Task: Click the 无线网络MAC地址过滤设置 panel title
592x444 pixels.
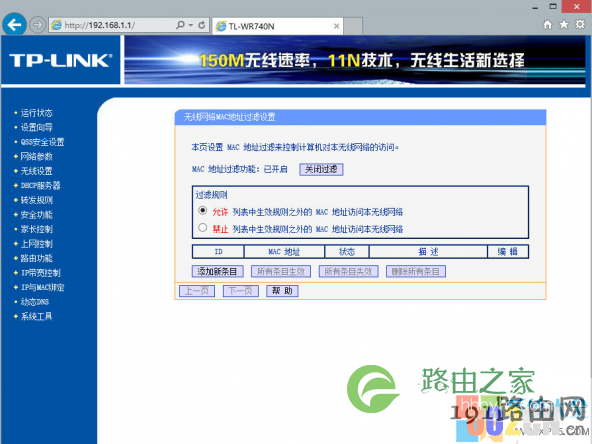Action: pos(230,117)
